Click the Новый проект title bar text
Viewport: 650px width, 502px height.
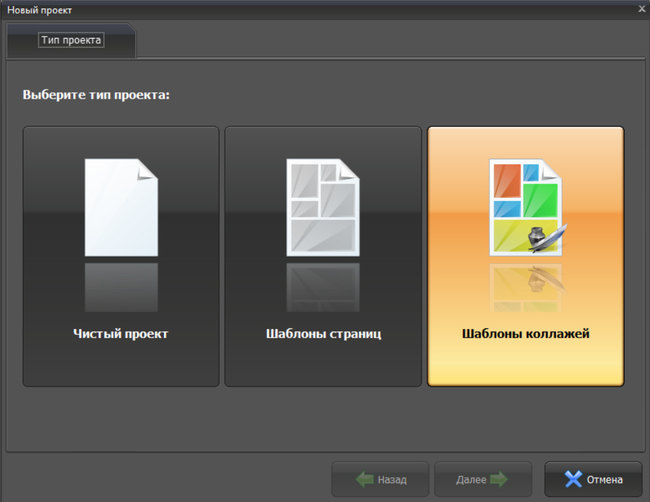[39, 10]
